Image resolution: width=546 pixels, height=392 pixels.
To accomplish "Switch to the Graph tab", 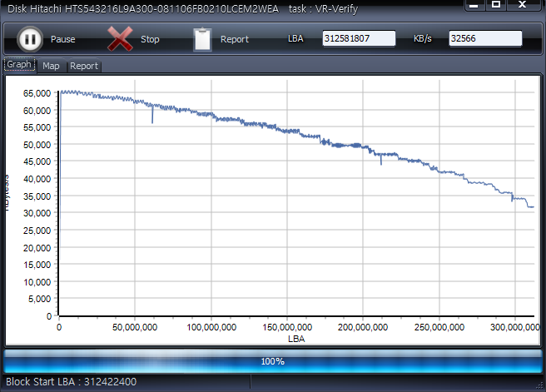I will pyautogui.click(x=19, y=64).
